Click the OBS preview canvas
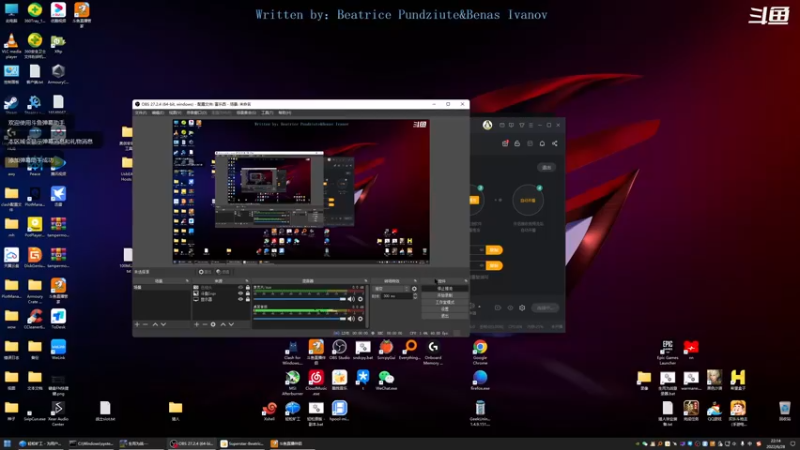 301,191
